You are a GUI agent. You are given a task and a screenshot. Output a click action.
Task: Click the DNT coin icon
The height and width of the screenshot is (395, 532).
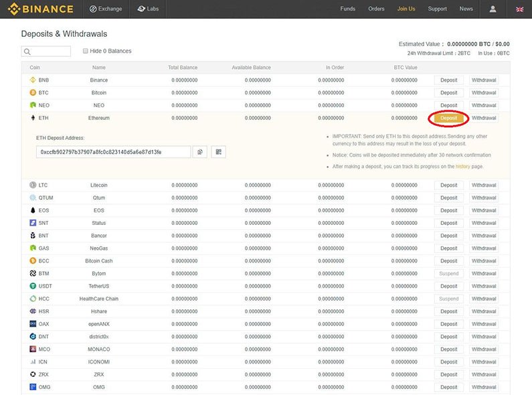(33, 336)
